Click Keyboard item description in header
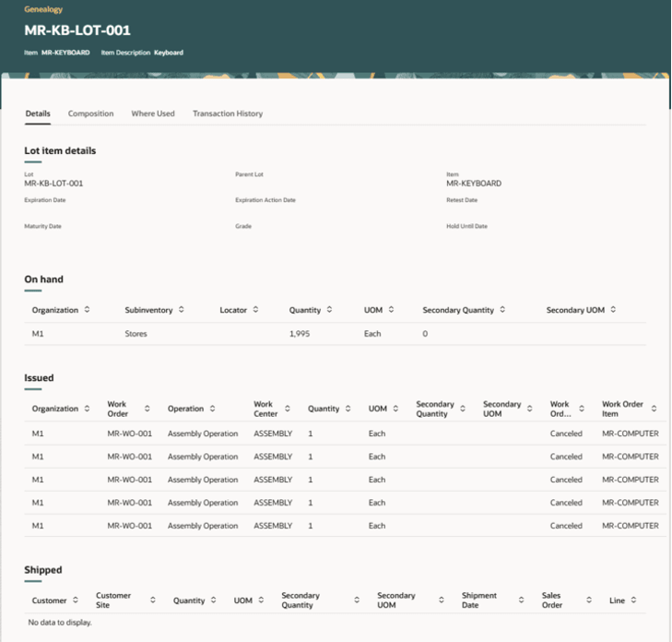Screen dimensions: 672x642 point(169,53)
